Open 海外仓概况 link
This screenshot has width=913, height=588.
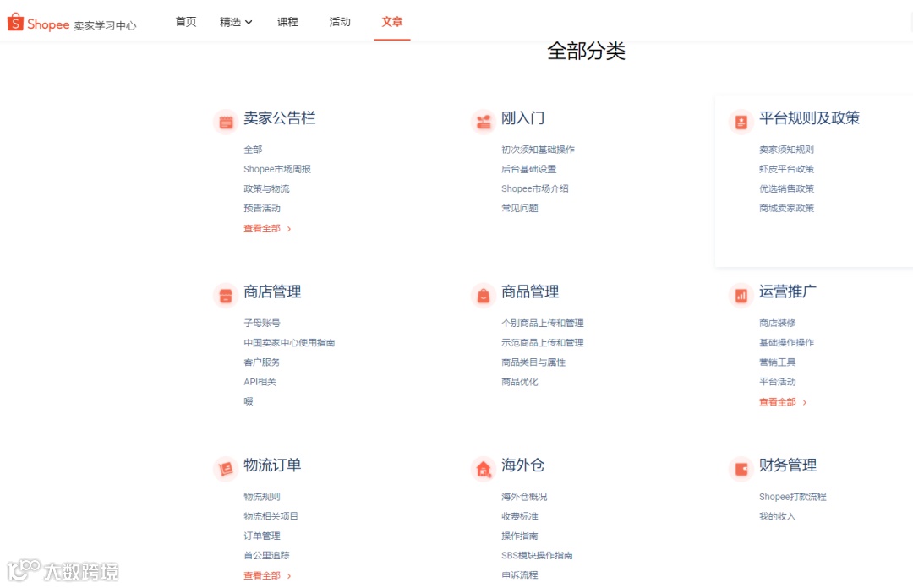click(x=524, y=497)
